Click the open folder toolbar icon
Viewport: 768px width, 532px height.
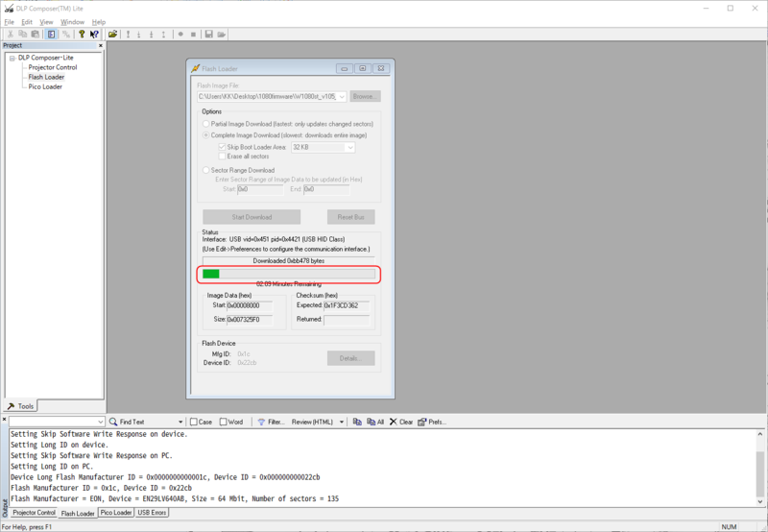tap(112, 35)
